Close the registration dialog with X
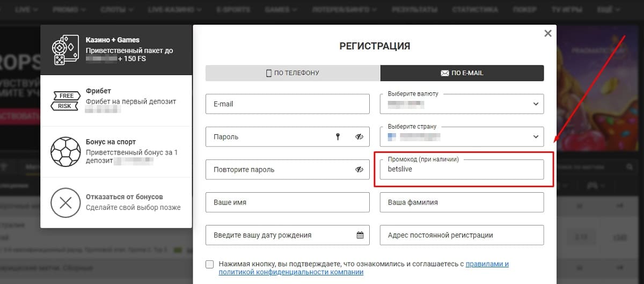Screen dimensions: 644x284 point(547,33)
